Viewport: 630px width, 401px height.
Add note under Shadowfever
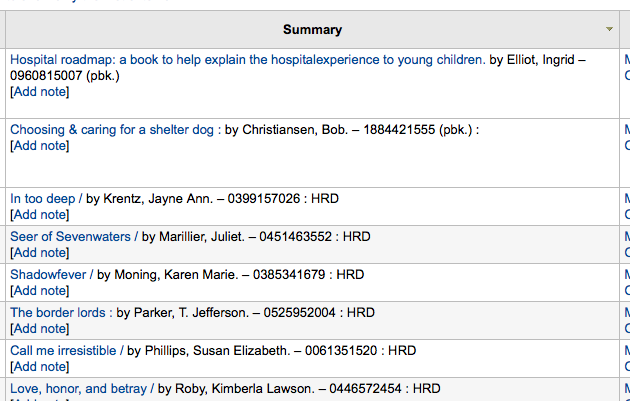[x=40, y=291]
